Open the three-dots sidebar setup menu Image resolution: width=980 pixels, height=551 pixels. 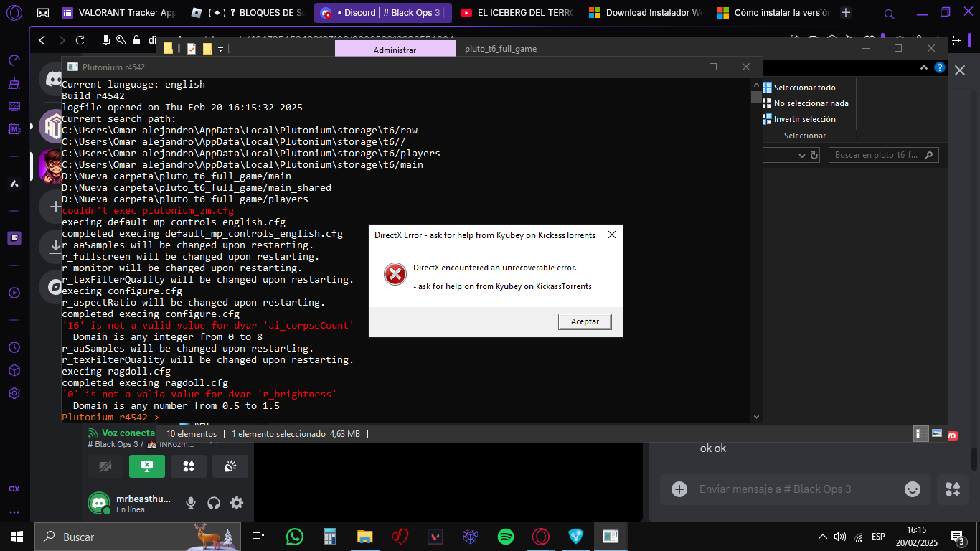tap(14, 512)
